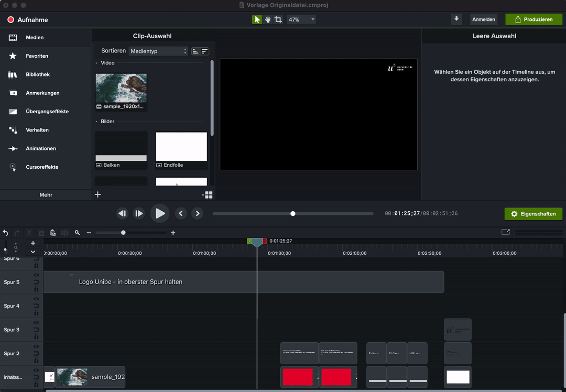Click the paste icon in timeline toolbar
Viewport: 566px width, 392px height.
[53, 233]
